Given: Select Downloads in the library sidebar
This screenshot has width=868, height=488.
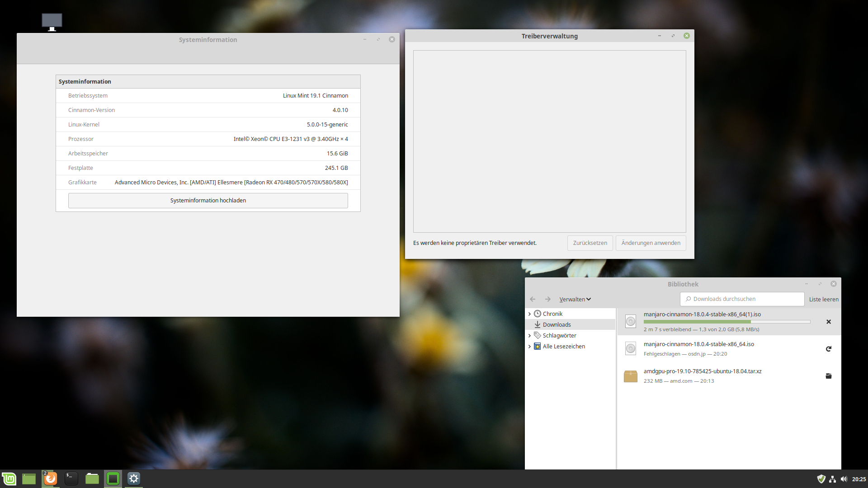Looking at the screenshot, I should [557, 324].
